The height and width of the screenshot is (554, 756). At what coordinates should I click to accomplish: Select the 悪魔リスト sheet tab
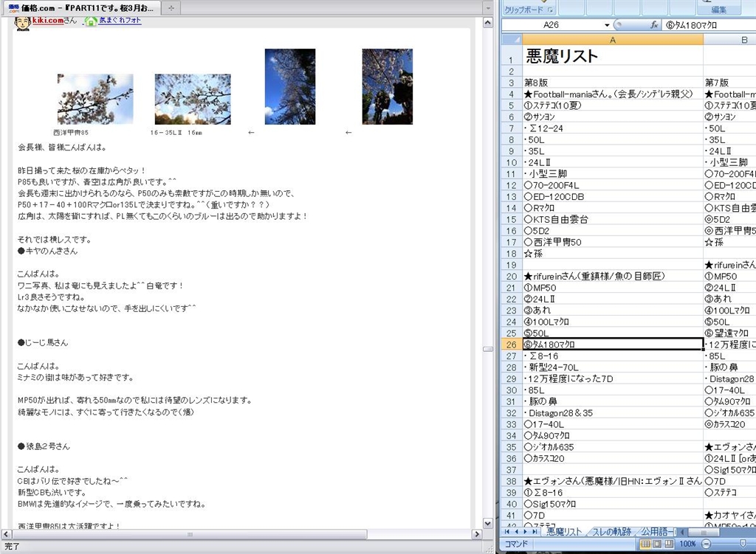563,531
